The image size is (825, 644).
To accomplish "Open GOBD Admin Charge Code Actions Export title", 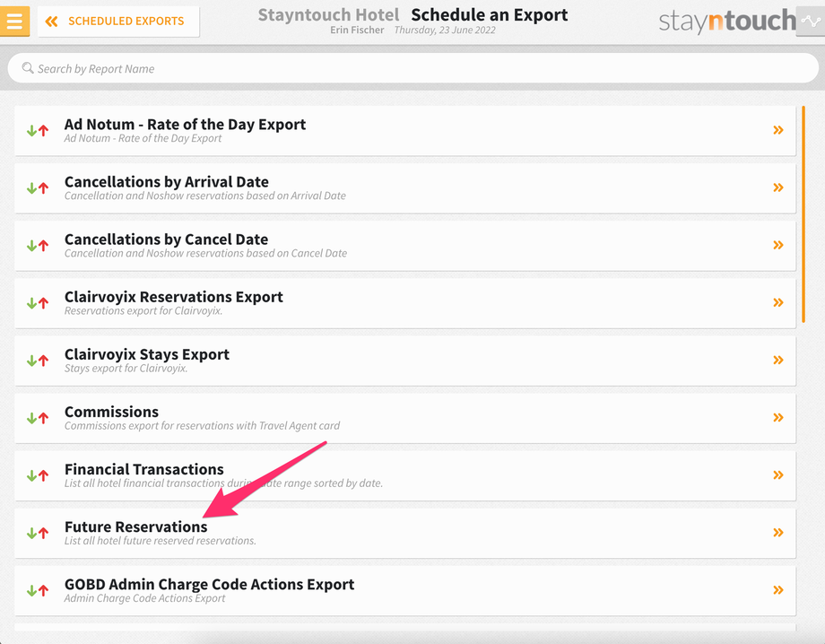I will coord(210,584).
